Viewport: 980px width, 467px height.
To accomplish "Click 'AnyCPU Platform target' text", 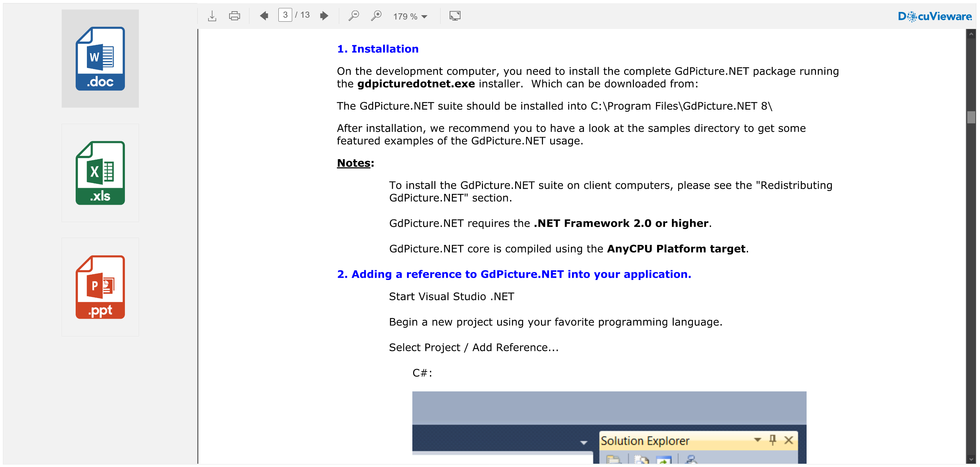I will pos(676,249).
